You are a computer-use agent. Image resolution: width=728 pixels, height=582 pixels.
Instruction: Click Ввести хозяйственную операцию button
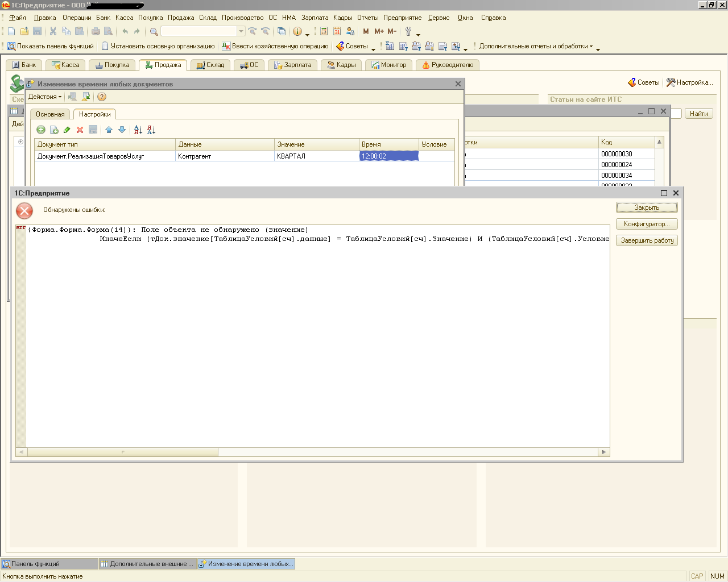[x=275, y=46]
